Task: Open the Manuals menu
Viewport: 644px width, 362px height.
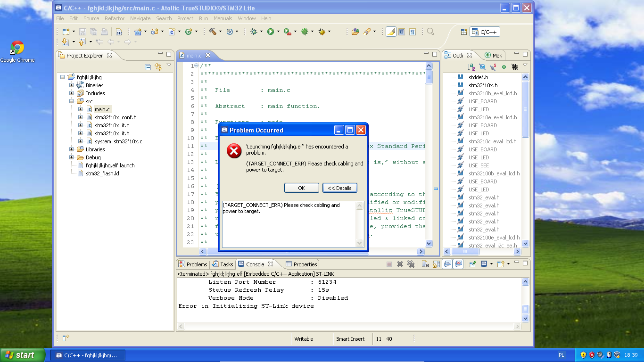Action: click(223, 18)
